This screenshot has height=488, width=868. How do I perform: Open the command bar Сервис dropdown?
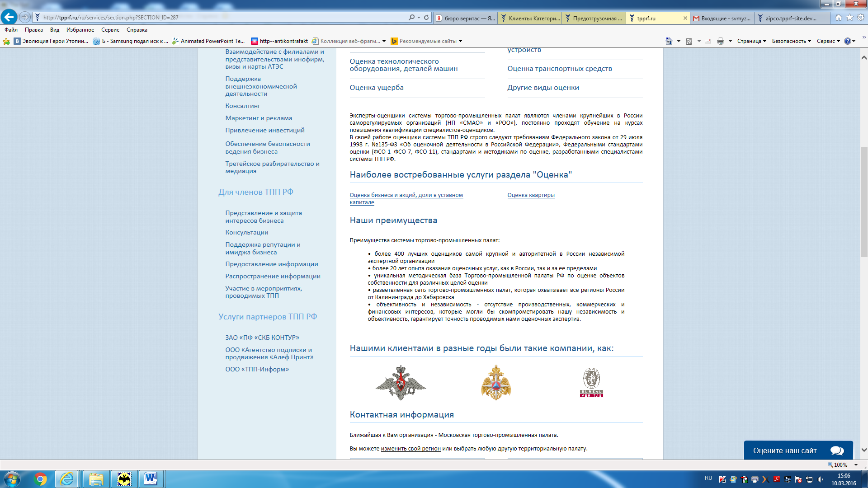[x=828, y=41]
